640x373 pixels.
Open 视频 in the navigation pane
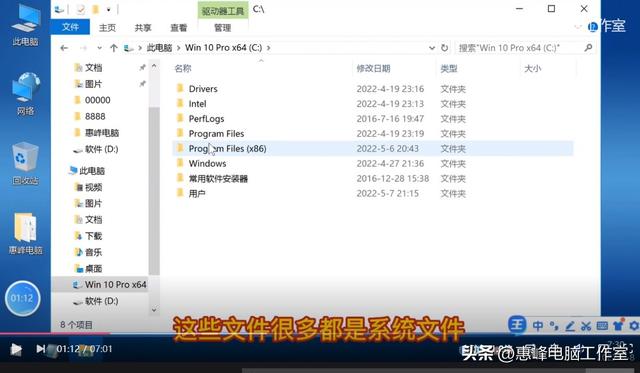93,187
